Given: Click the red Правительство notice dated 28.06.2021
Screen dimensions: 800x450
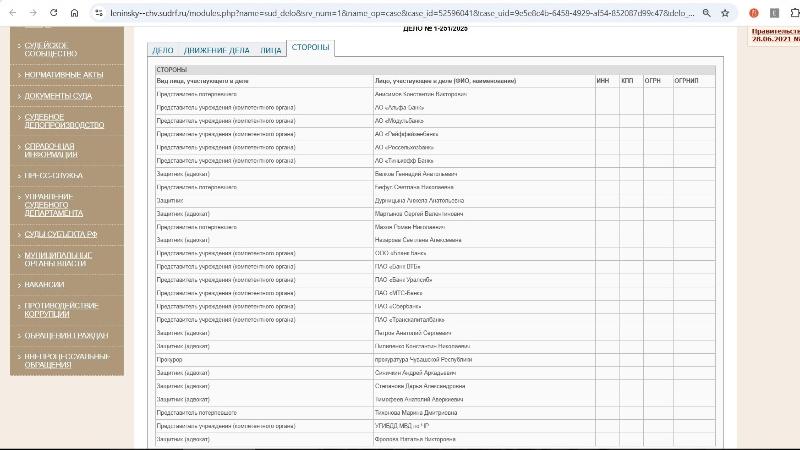Looking at the screenshot, I should 776,35.
